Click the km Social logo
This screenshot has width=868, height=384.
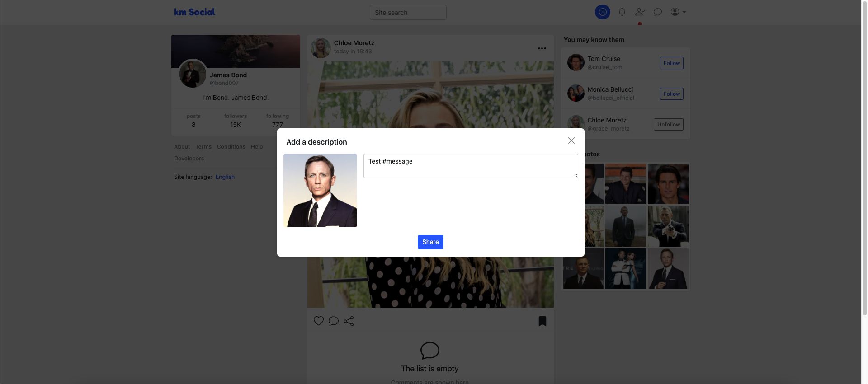[x=194, y=12]
